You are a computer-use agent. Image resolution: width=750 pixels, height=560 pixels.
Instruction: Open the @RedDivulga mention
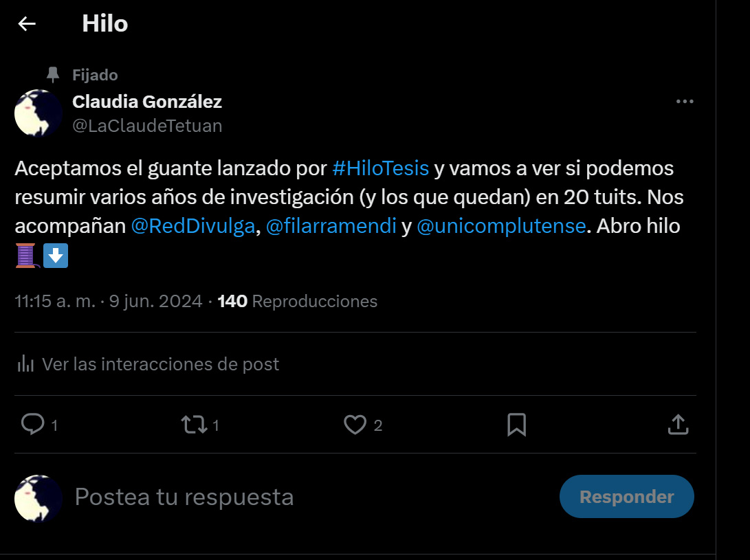(192, 227)
